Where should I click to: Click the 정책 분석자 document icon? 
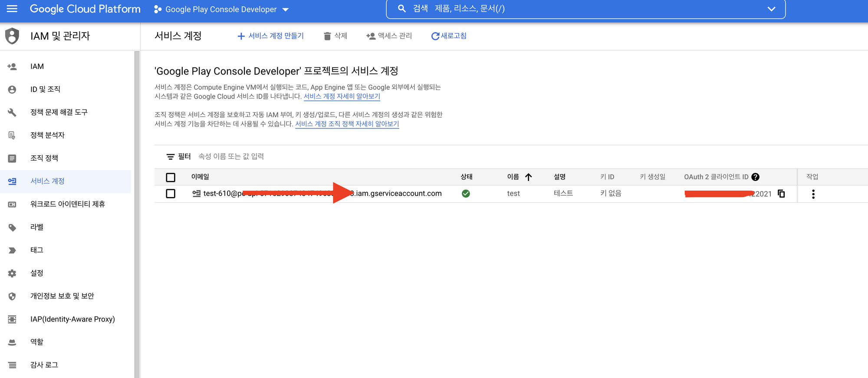pos(12,135)
